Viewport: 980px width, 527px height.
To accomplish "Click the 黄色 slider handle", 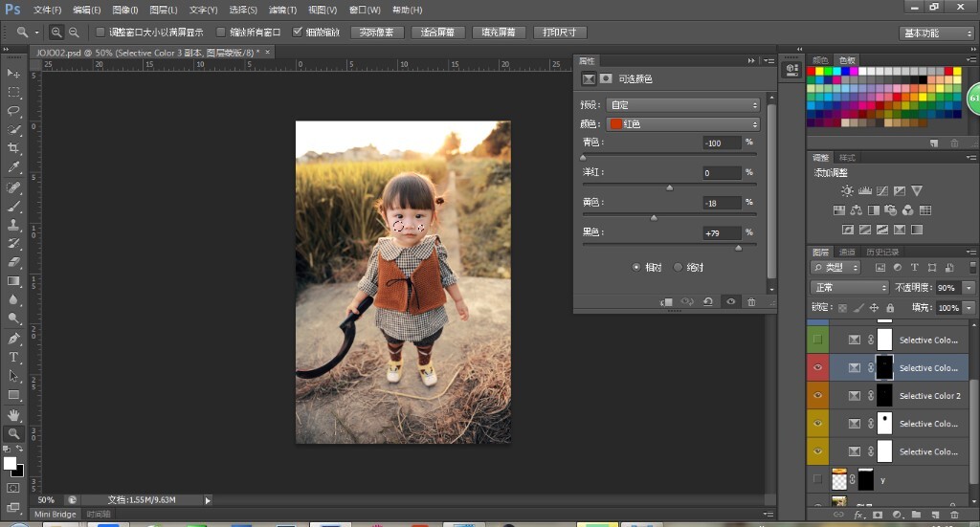I will point(654,218).
